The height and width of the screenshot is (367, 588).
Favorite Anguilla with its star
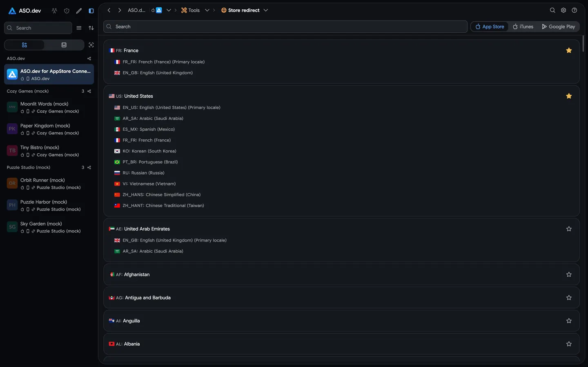click(x=569, y=321)
